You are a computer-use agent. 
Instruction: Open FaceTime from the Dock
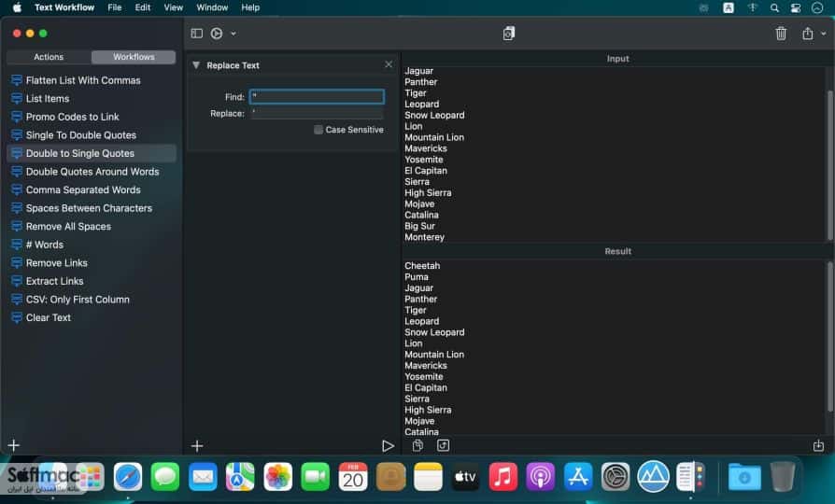click(316, 476)
